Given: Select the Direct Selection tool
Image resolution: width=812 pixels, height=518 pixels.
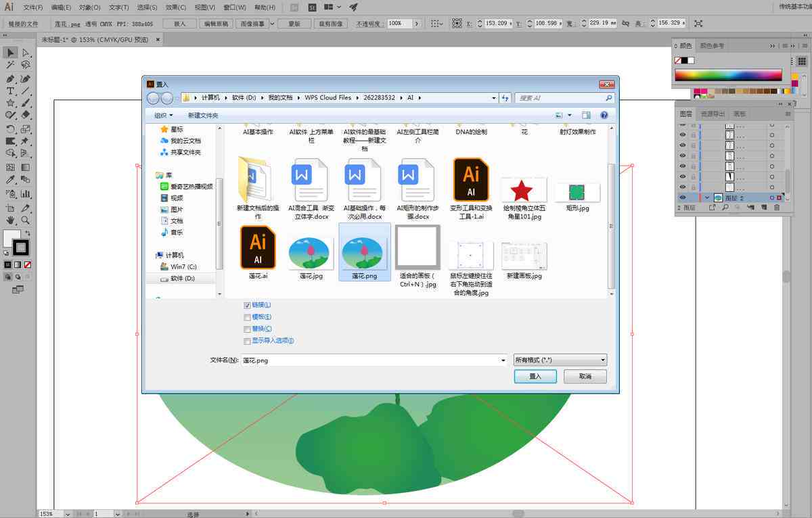Looking at the screenshot, I should coord(26,53).
